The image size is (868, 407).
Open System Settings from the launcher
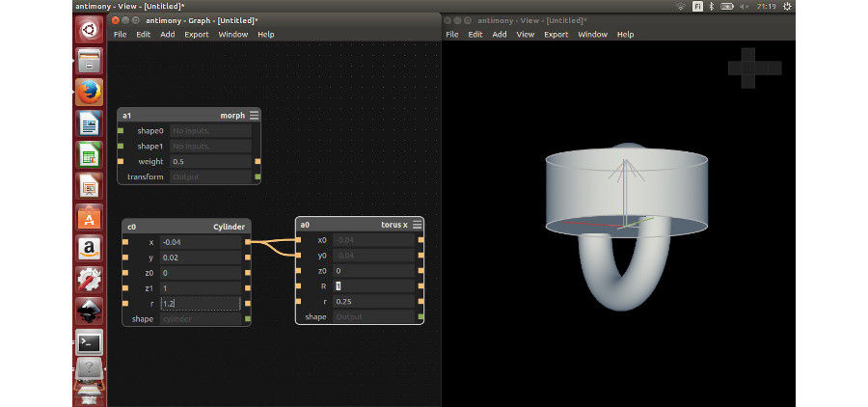click(89, 281)
